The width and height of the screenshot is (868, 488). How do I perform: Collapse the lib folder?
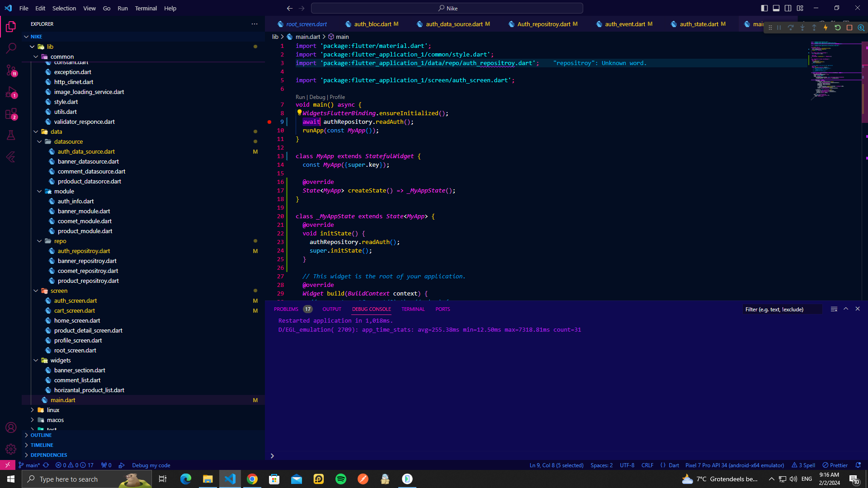32,47
